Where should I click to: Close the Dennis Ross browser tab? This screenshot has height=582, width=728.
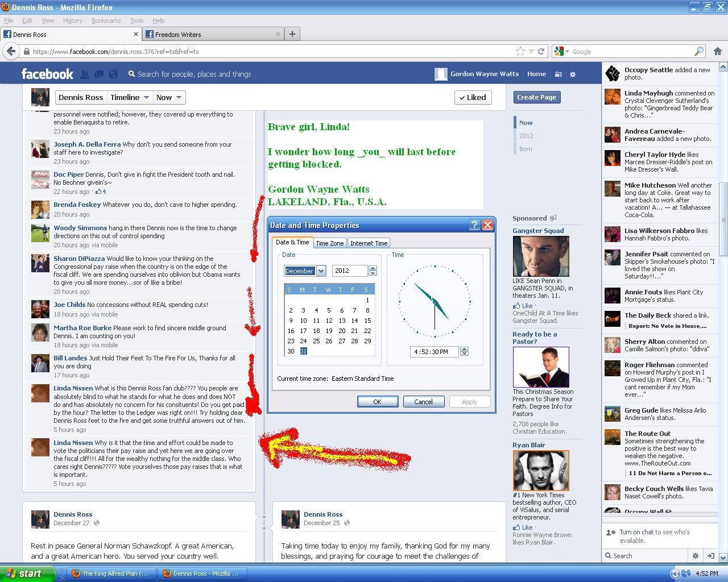click(136, 34)
